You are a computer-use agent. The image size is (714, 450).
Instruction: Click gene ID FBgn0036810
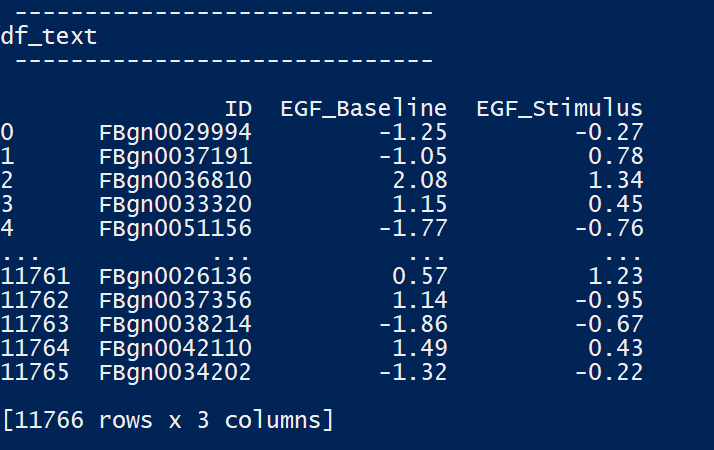click(x=175, y=180)
